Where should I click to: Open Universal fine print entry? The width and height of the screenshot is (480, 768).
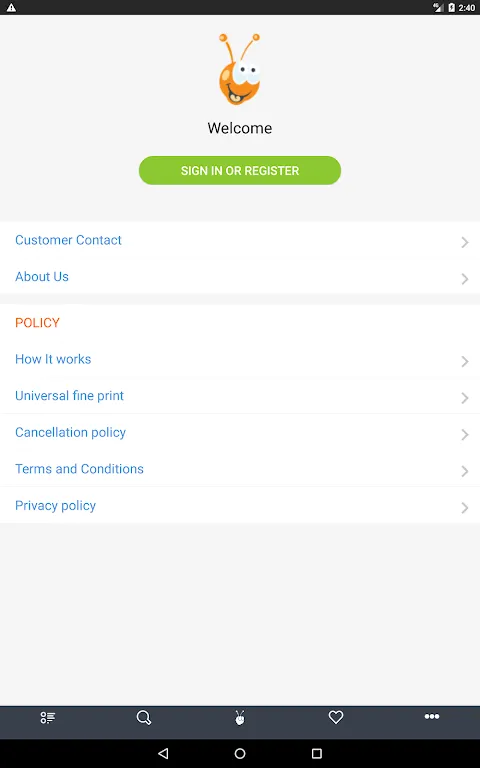click(x=240, y=396)
